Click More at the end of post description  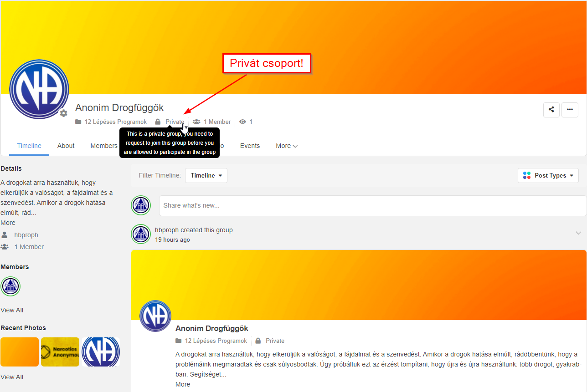point(183,384)
